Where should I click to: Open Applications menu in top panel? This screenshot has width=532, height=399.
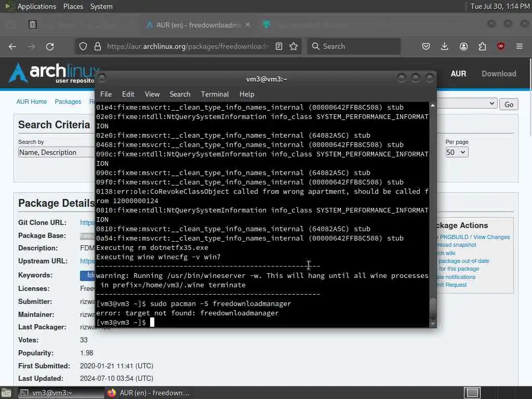(x=37, y=6)
